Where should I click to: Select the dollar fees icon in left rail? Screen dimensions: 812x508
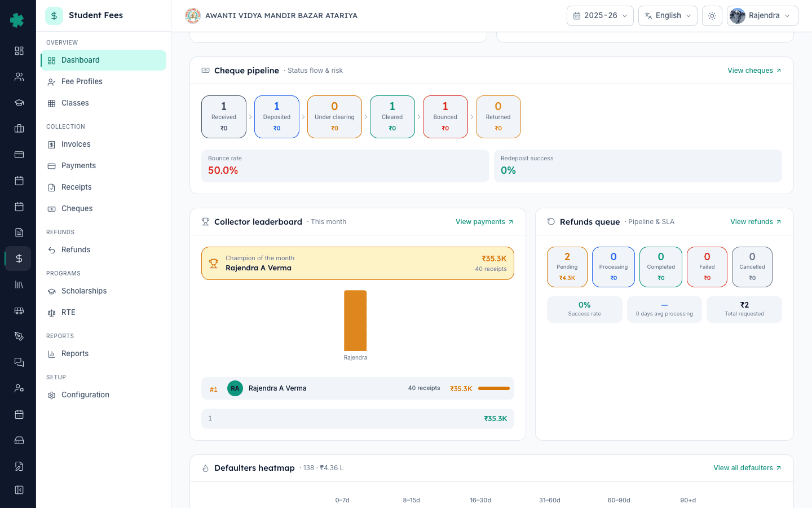click(19, 259)
